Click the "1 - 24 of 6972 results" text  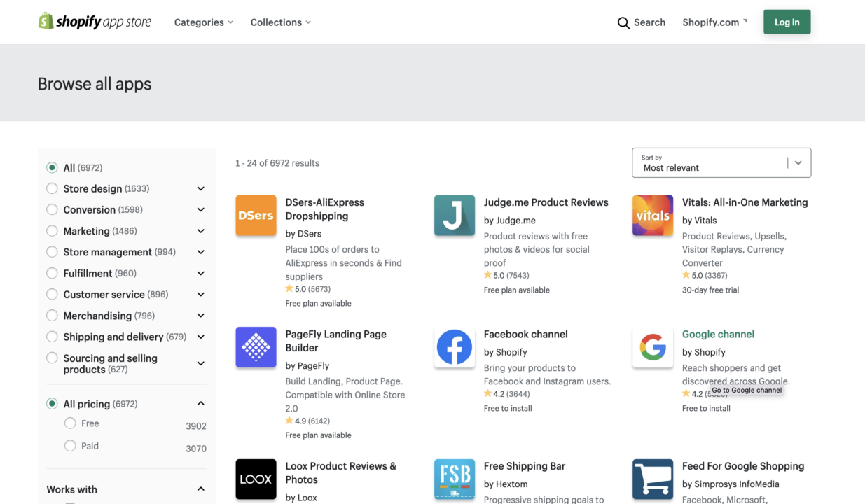click(x=277, y=163)
